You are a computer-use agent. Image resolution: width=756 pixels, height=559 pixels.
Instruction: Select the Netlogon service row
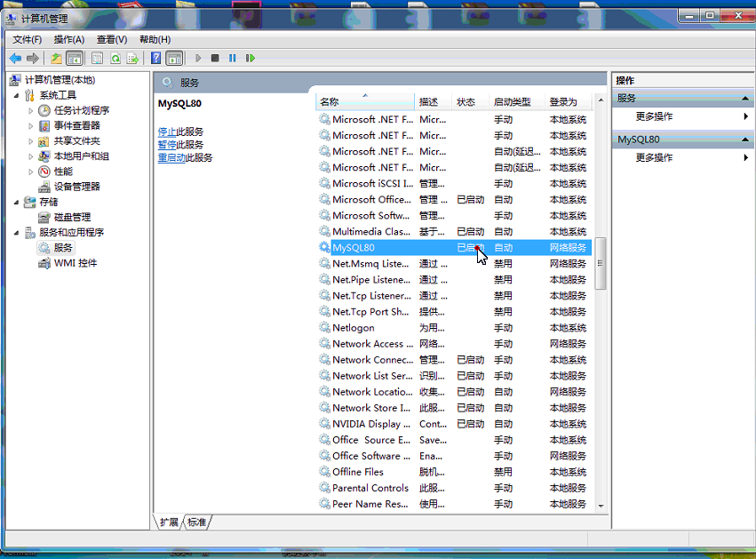454,327
